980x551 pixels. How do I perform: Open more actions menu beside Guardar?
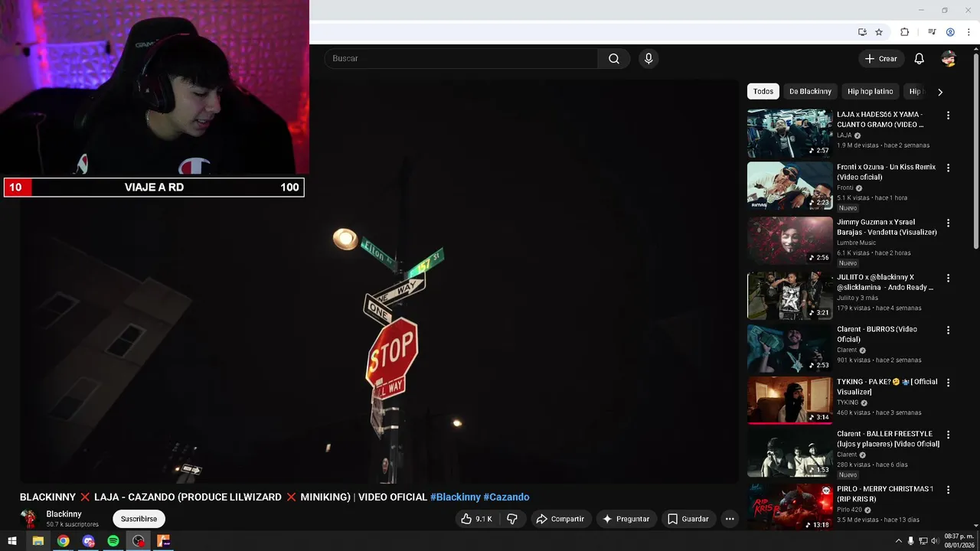pos(730,519)
